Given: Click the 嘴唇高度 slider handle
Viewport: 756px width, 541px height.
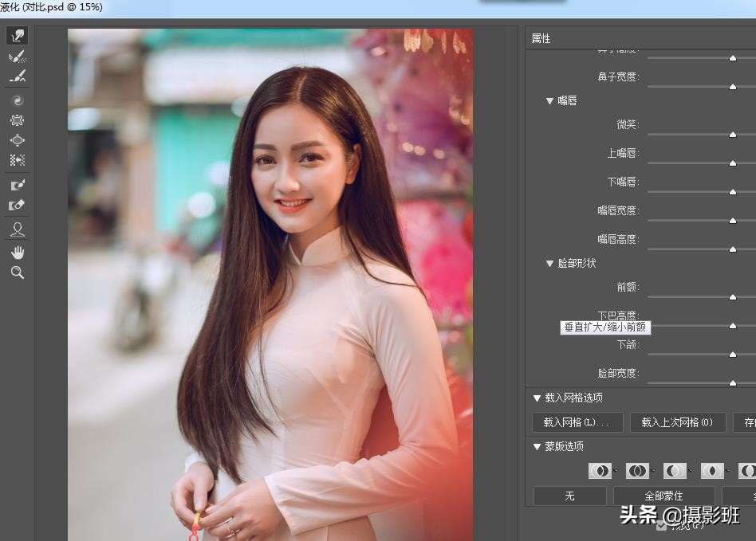Looking at the screenshot, I should coord(733,249).
